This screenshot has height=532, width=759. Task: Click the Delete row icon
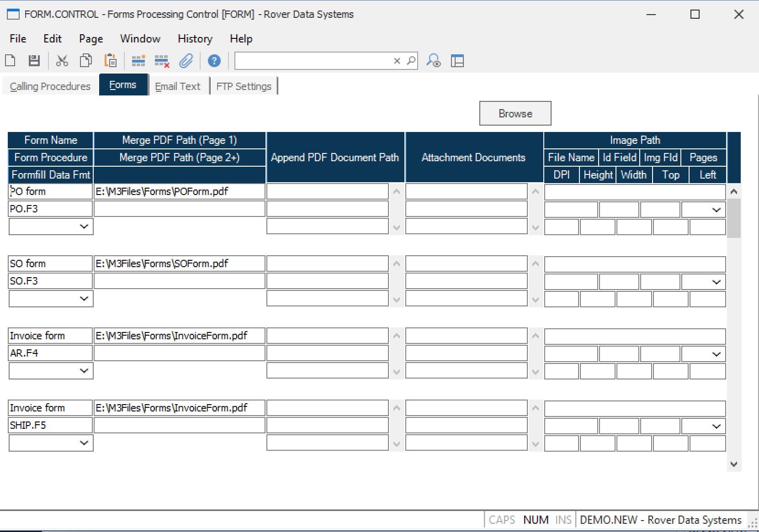(x=162, y=61)
